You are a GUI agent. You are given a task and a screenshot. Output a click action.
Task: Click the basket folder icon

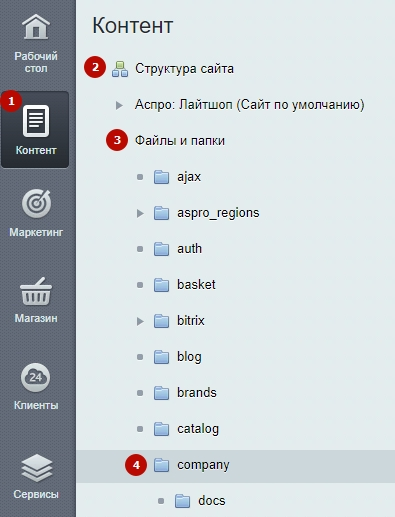pyautogui.click(x=161, y=285)
